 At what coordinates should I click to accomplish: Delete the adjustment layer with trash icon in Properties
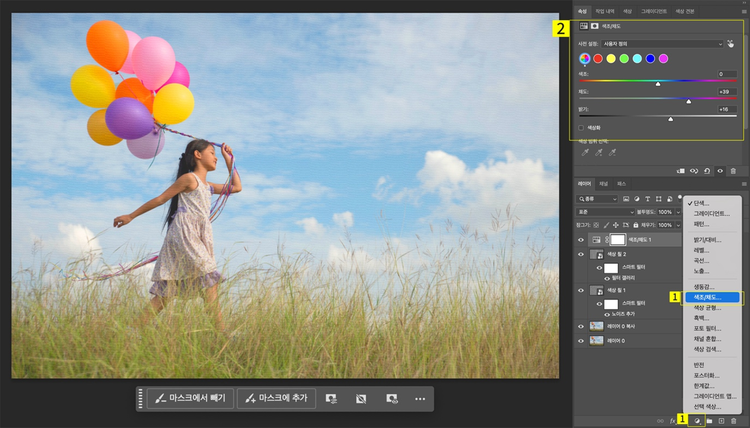732,171
